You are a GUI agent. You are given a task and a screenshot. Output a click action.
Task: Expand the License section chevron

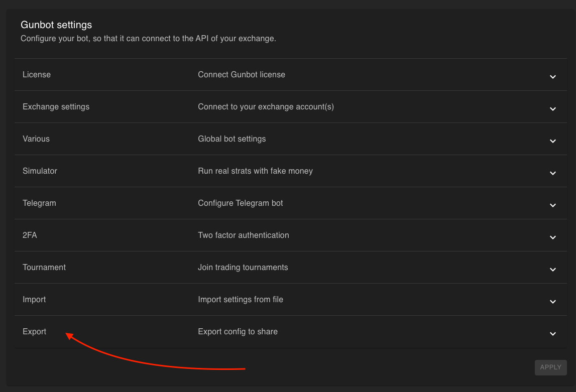pos(552,77)
